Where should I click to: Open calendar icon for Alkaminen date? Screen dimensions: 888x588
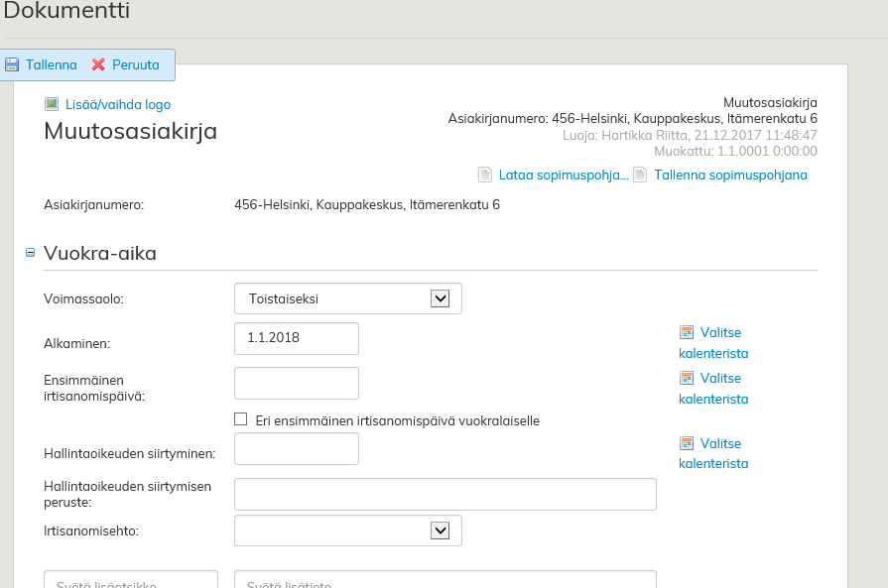coord(686,333)
